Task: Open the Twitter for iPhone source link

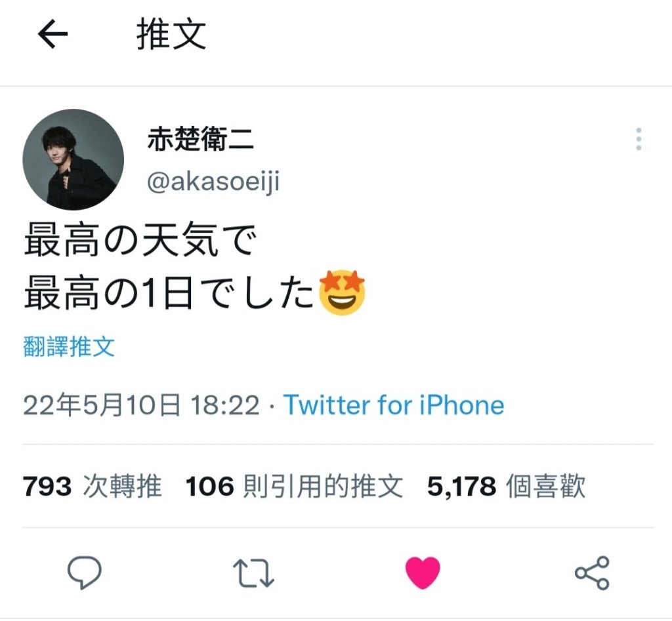Action: tap(394, 405)
